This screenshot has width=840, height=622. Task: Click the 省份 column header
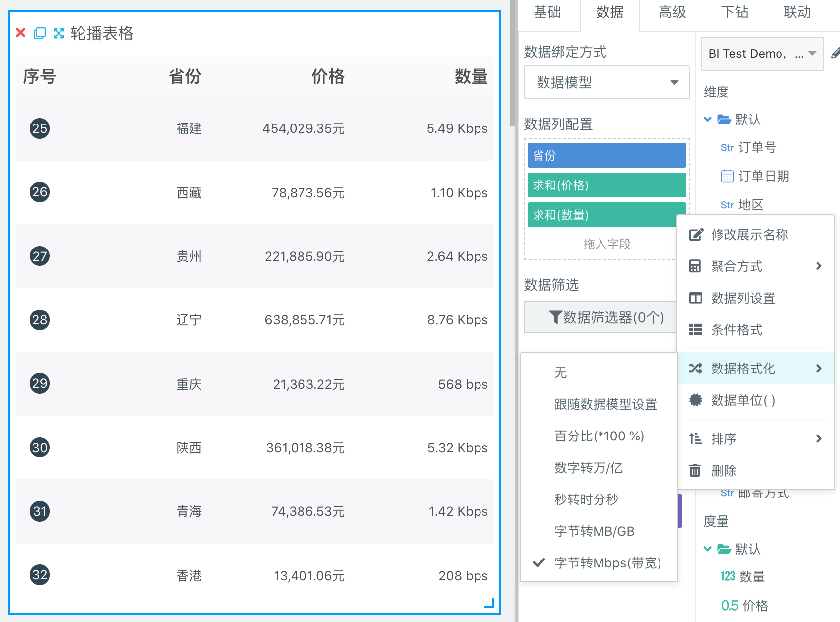click(185, 76)
